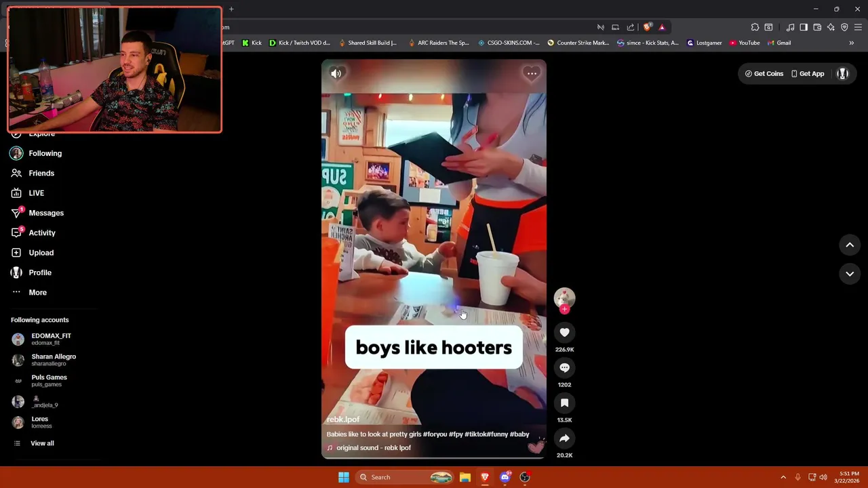Viewport: 868px width, 488px height.
Task: Expand View all following accounts
Action: (x=34, y=443)
